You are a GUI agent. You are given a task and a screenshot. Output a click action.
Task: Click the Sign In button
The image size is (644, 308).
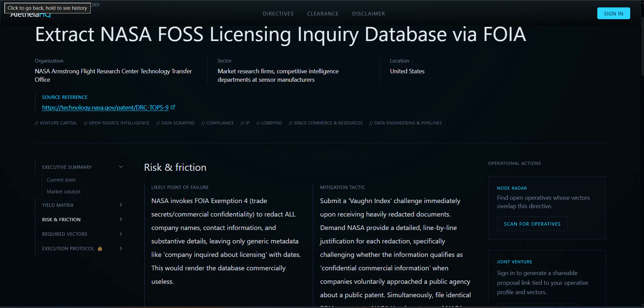point(613,13)
